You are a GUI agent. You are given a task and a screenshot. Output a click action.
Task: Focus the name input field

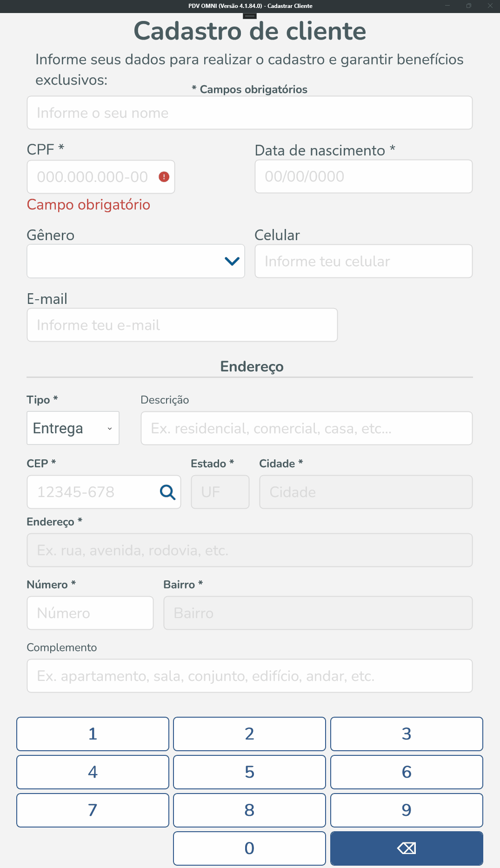pos(250,113)
